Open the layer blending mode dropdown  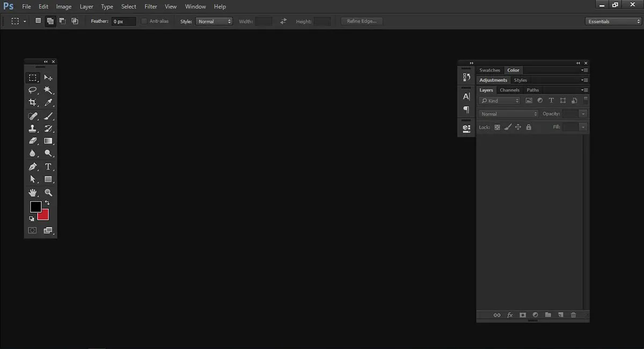point(507,113)
